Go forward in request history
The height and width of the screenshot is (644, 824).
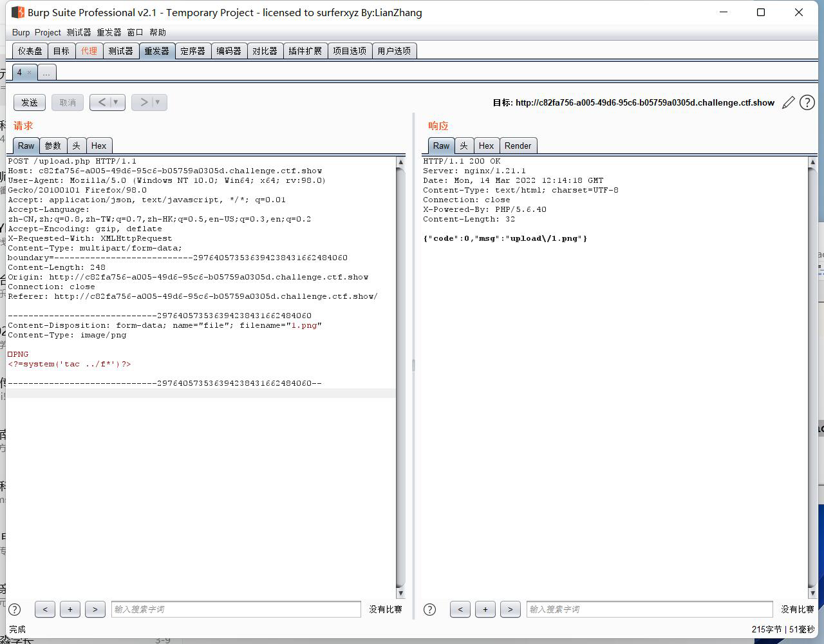click(x=144, y=102)
